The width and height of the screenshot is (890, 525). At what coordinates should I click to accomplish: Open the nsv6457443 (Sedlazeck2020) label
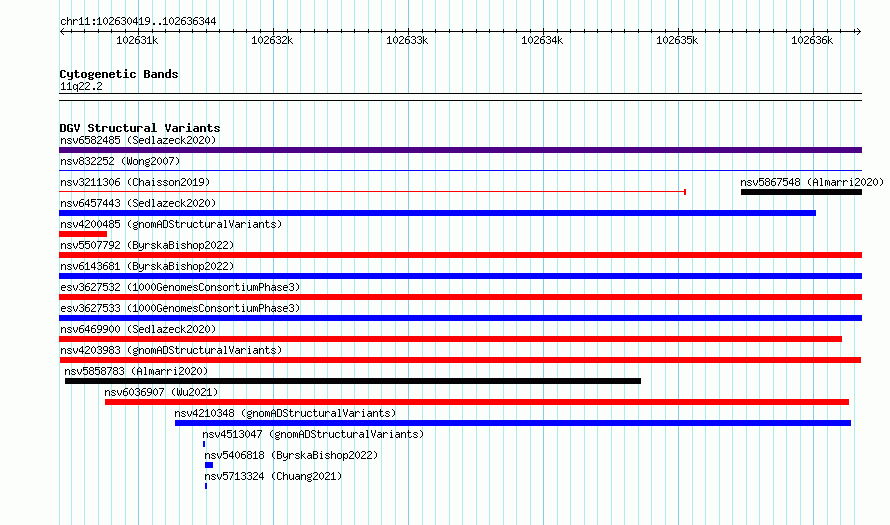pos(138,203)
